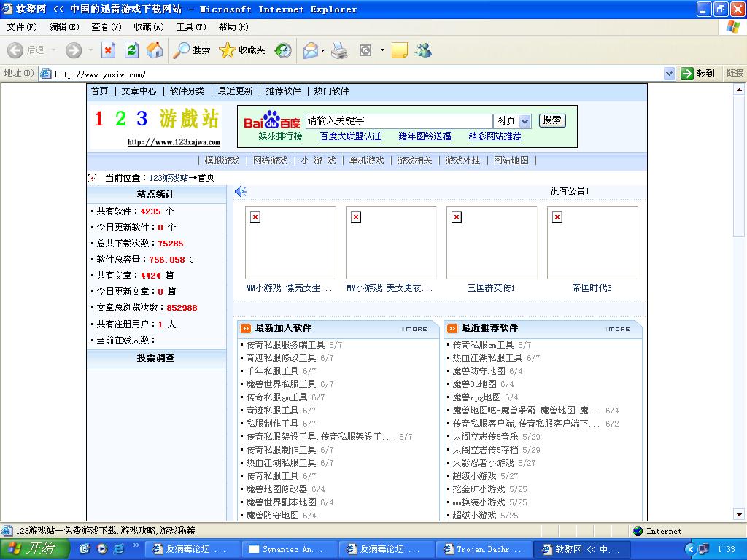The width and height of the screenshot is (747, 560).
Task: Switch to Trojan.Dachr... taskbar window
Action: (483, 549)
